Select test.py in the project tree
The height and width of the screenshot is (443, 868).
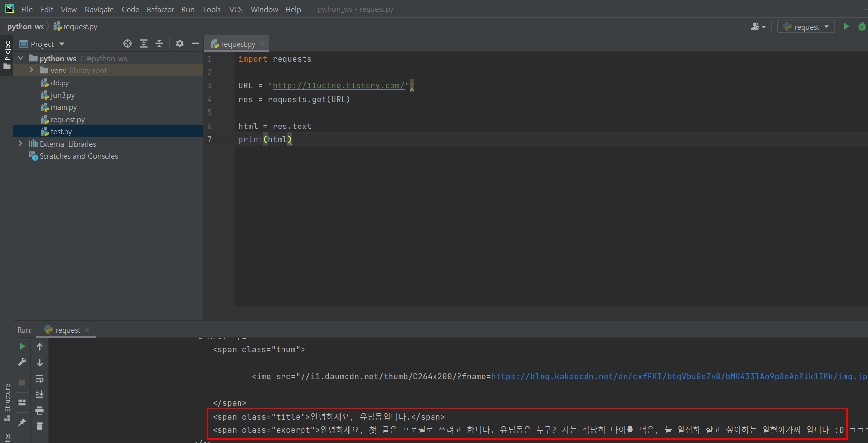tap(61, 132)
